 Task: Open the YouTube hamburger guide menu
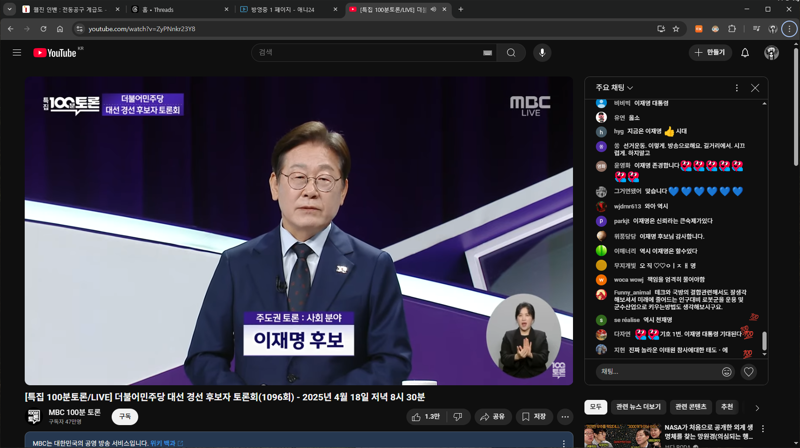coord(17,53)
